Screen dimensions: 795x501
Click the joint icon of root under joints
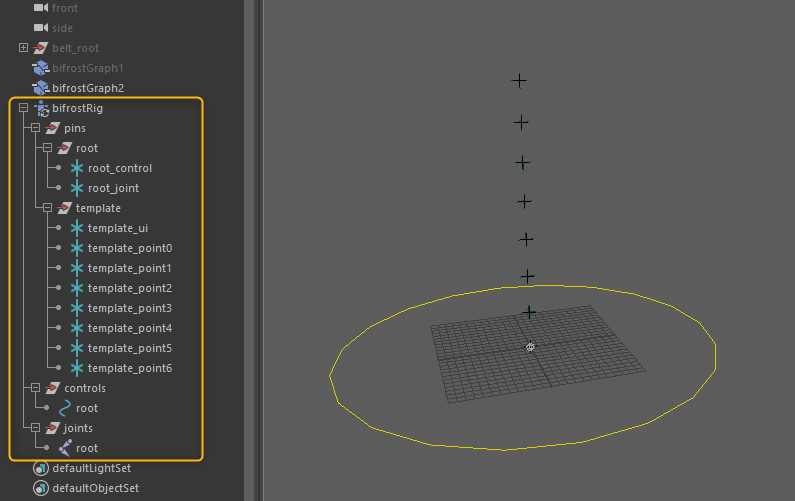[x=65, y=448]
